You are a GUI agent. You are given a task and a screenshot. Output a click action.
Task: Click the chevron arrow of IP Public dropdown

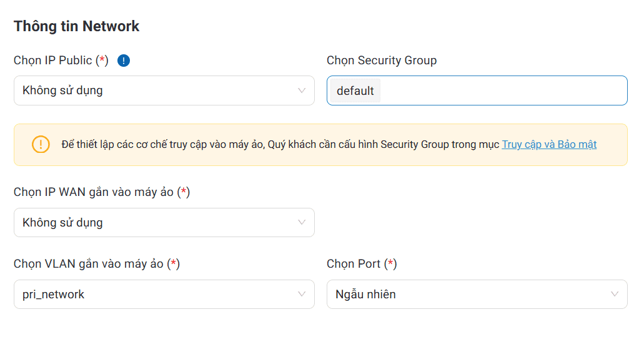pyautogui.click(x=302, y=90)
